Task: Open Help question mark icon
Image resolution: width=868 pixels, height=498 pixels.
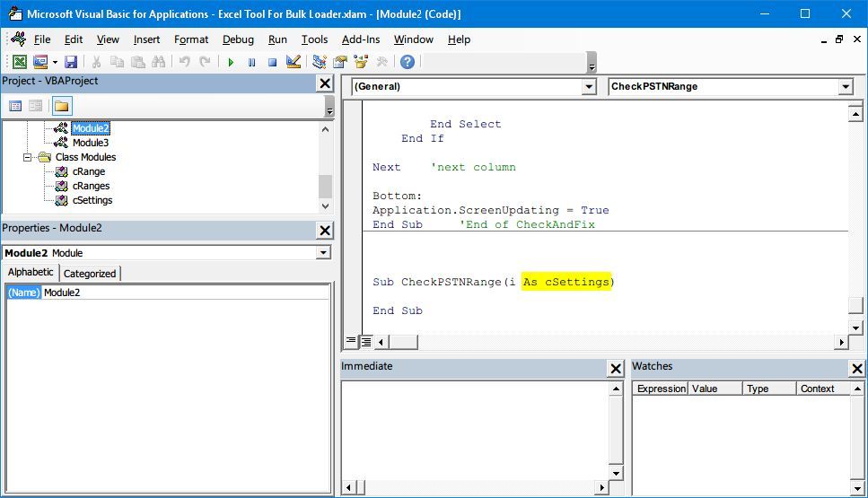Action: pos(408,61)
